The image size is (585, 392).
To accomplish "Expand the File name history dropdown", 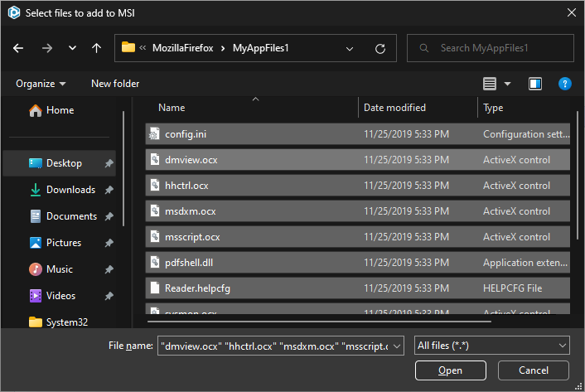I will pos(398,346).
